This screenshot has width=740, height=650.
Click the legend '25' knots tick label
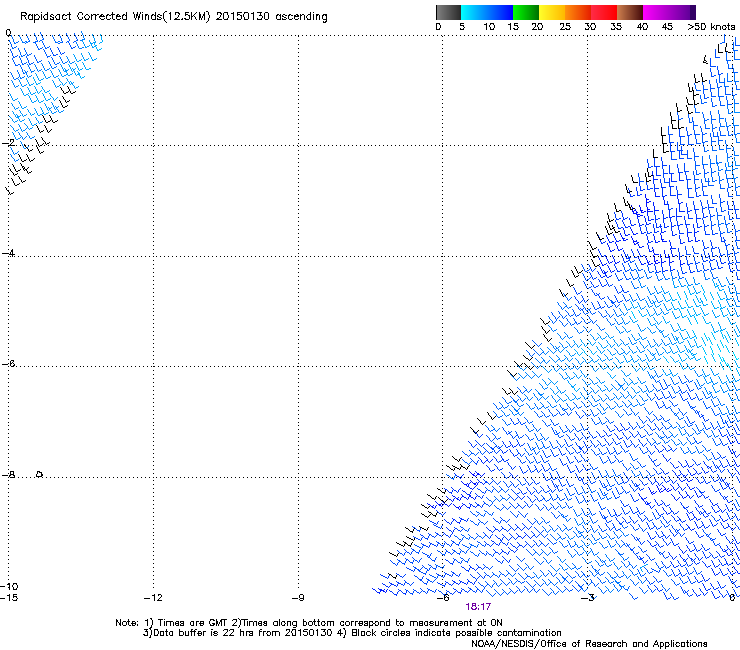[x=565, y=27]
